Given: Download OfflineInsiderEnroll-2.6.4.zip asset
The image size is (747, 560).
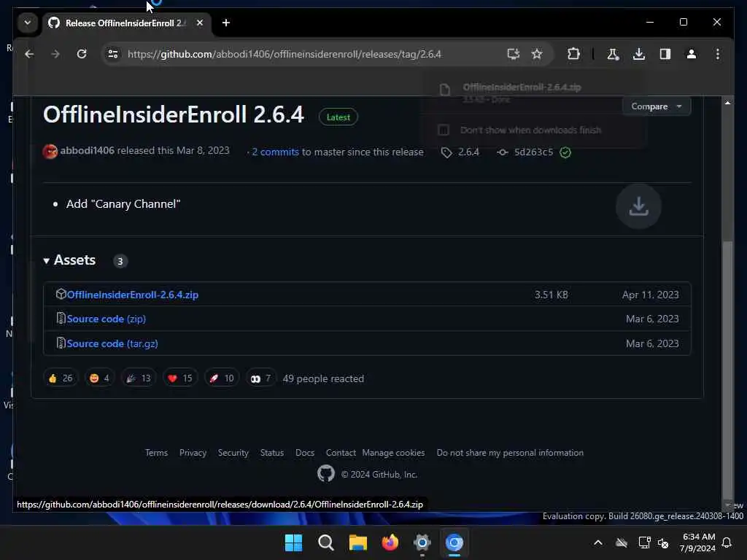Looking at the screenshot, I should (x=133, y=295).
